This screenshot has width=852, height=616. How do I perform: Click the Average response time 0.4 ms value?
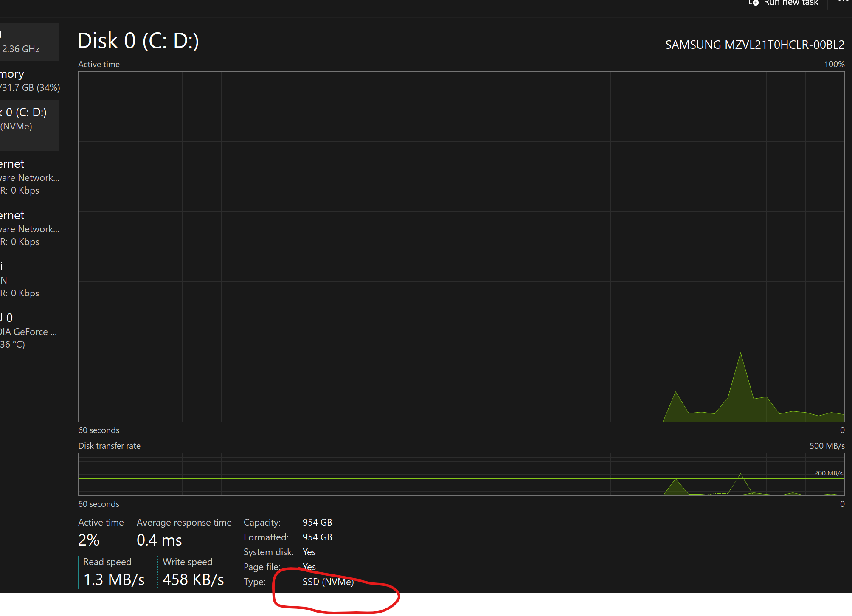[x=159, y=540]
